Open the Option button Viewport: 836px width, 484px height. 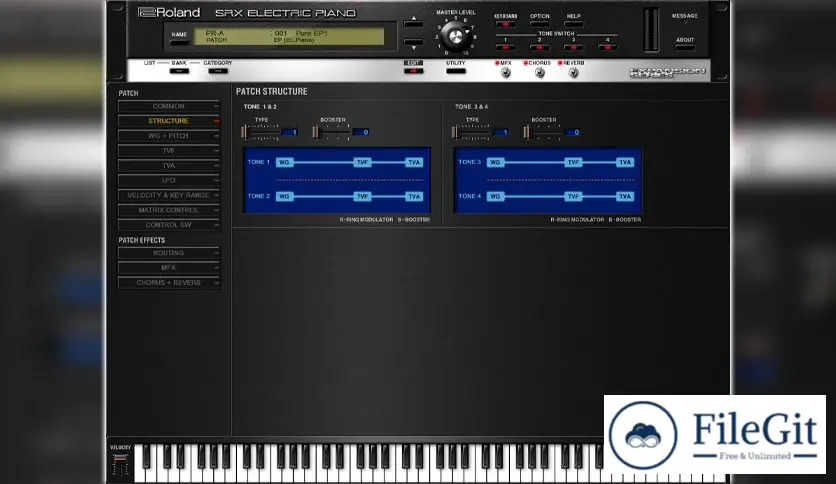[540, 24]
